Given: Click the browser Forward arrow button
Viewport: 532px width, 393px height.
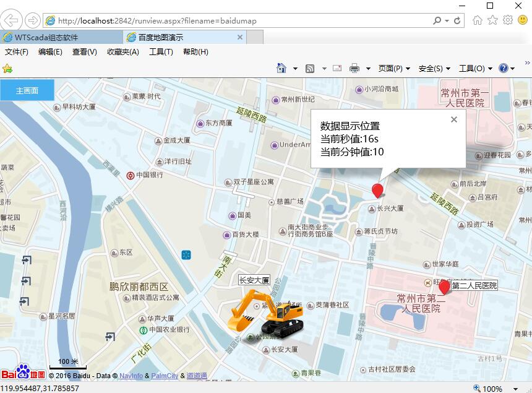Looking at the screenshot, I should 33,20.
